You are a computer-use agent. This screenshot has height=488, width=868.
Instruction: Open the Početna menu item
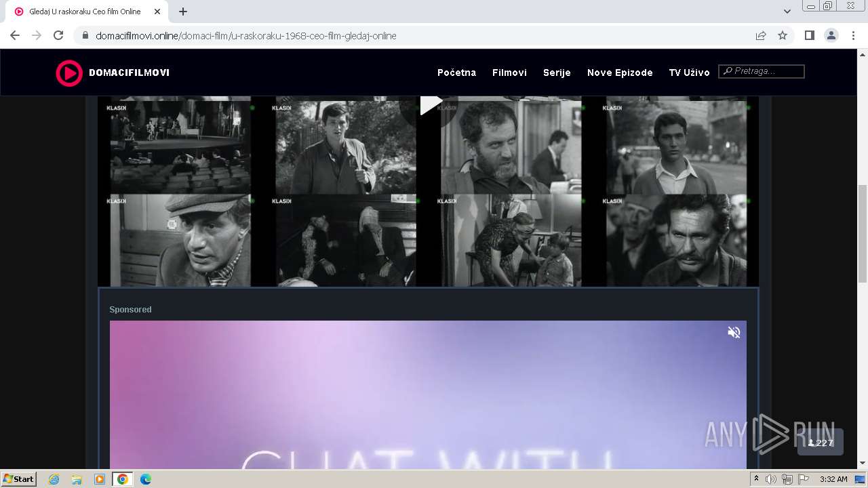[456, 73]
